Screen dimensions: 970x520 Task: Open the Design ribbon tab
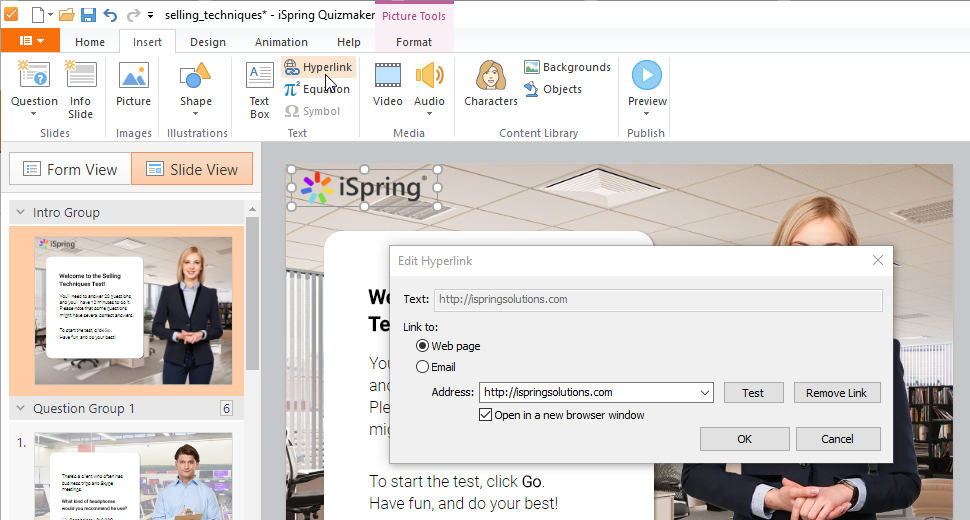(208, 42)
